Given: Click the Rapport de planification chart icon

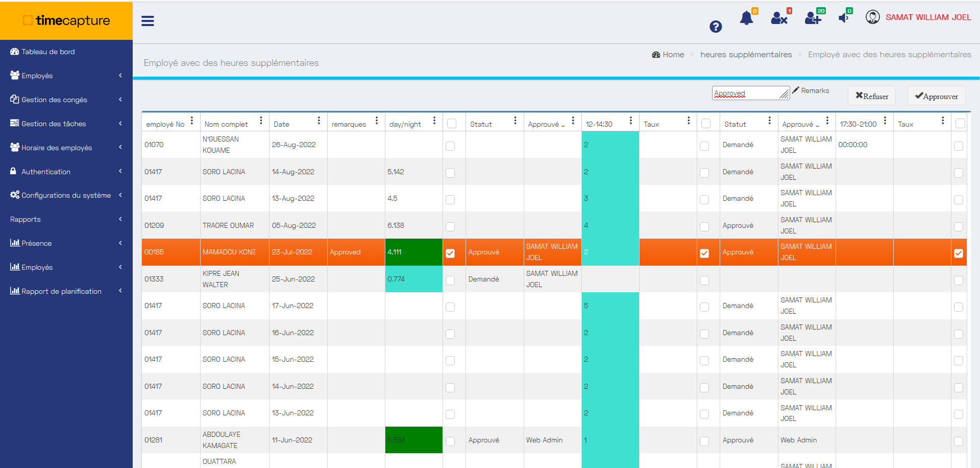Looking at the screenshot, I should coord(15,291).
